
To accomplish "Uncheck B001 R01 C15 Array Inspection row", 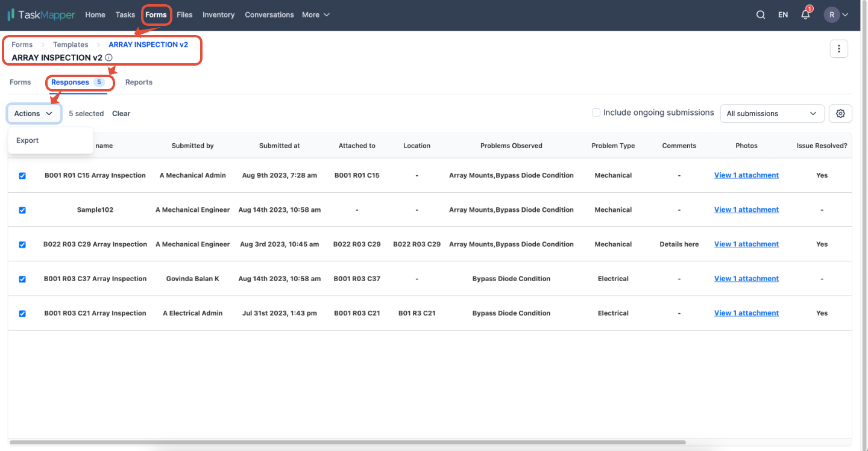I will 22,176.
